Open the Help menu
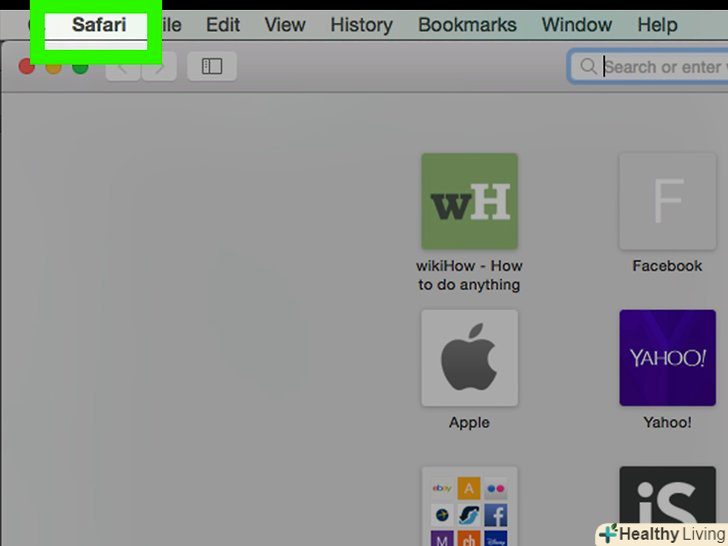Image resolution: width=728 pixels, height=546 pixels. click(657, 25)
